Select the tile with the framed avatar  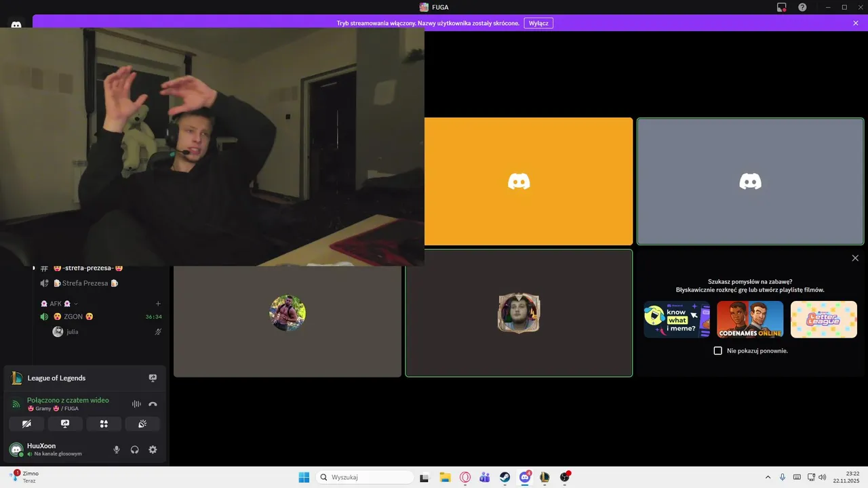click(x=519, y=313)
